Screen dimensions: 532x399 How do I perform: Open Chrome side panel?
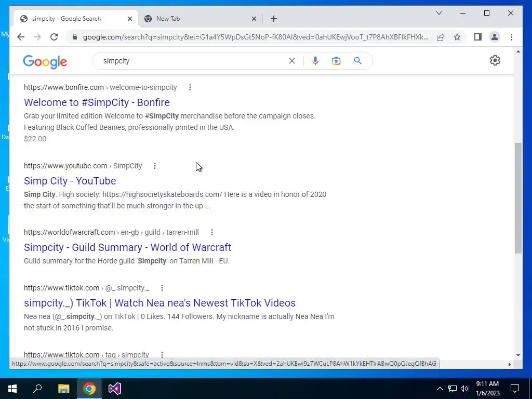[x=478, y=37]
